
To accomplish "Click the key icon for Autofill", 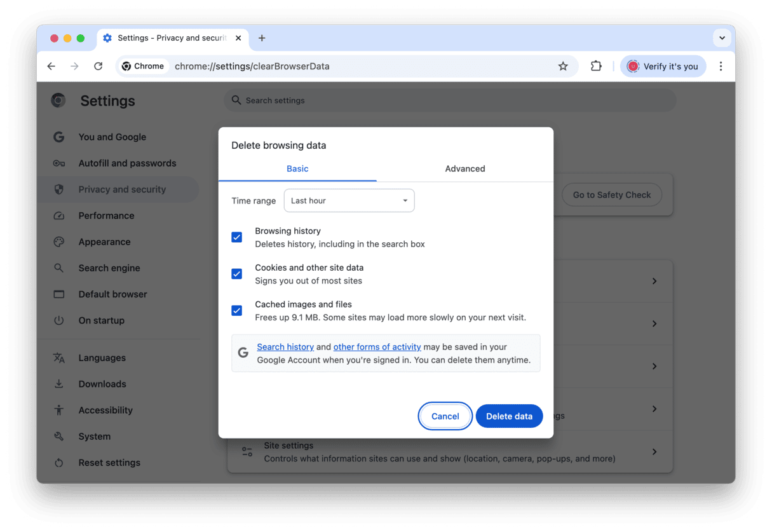I will [58, 163].
